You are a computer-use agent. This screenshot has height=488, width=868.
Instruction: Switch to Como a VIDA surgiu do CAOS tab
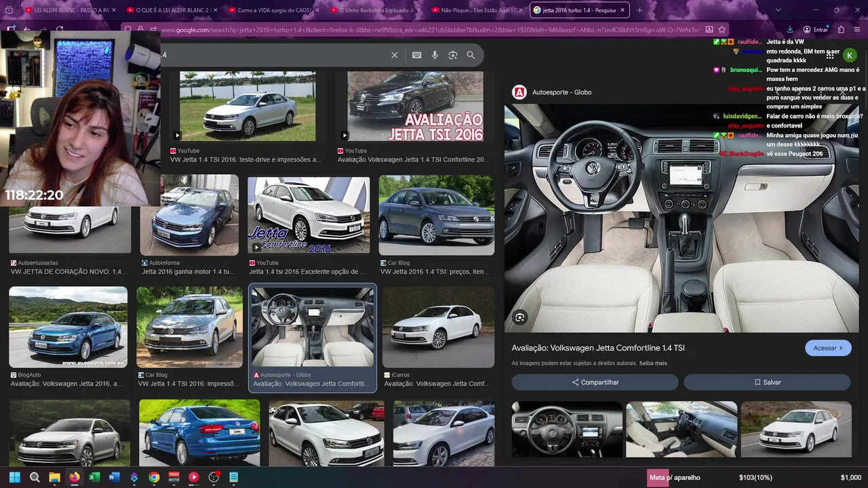pos(273,10)
